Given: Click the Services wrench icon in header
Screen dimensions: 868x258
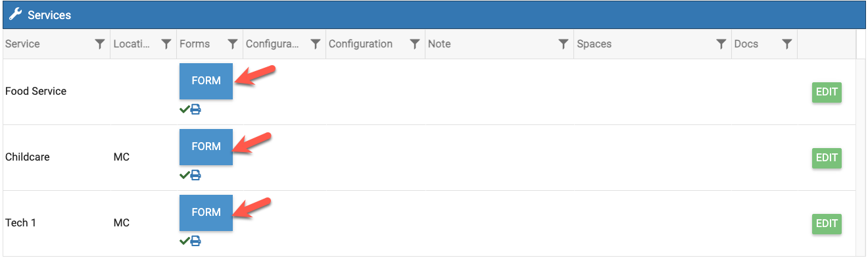Looking at the screenshot, I should (15, 14).
